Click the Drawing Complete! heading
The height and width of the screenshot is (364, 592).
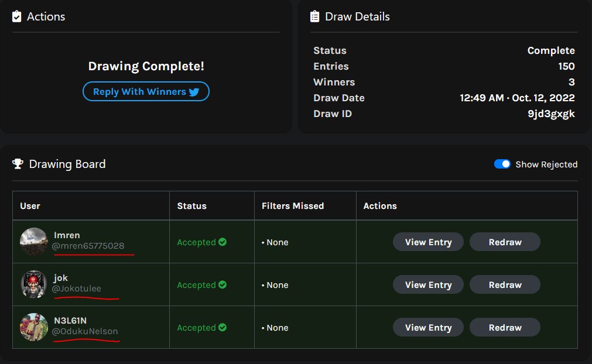coord(146,66)
